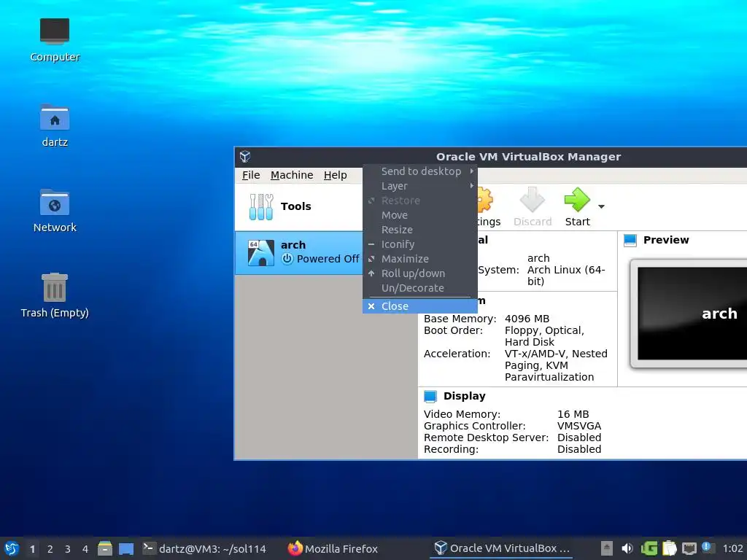
Task: Switch to workspace 4
Action: coord(85,549)
